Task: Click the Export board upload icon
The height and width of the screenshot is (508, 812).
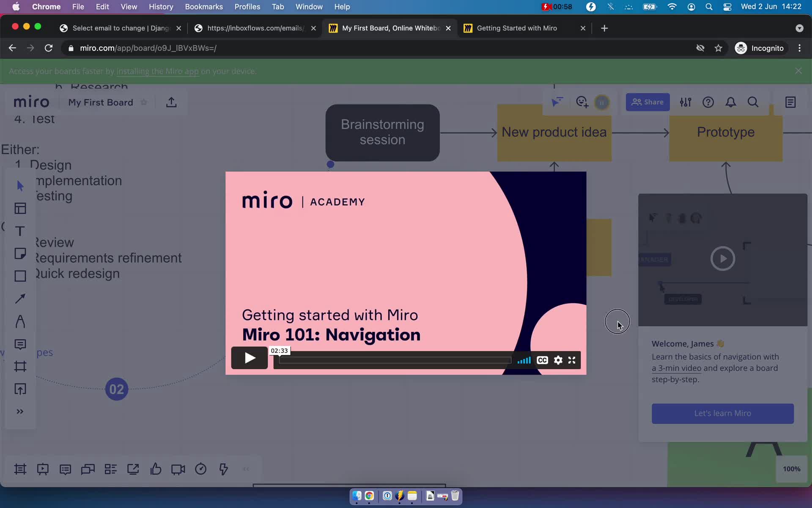Action: (171, 102)
